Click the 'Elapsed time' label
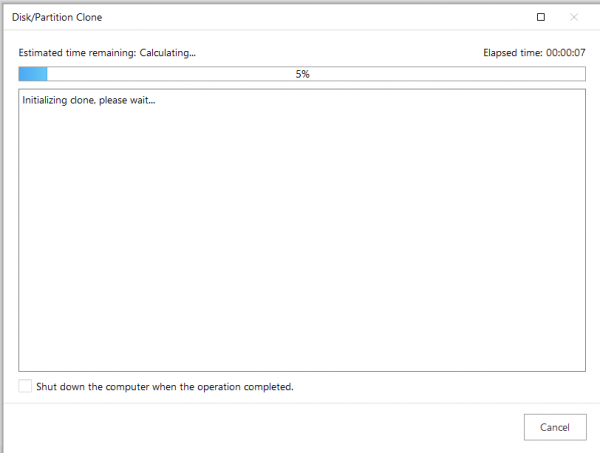 point(513,53)
